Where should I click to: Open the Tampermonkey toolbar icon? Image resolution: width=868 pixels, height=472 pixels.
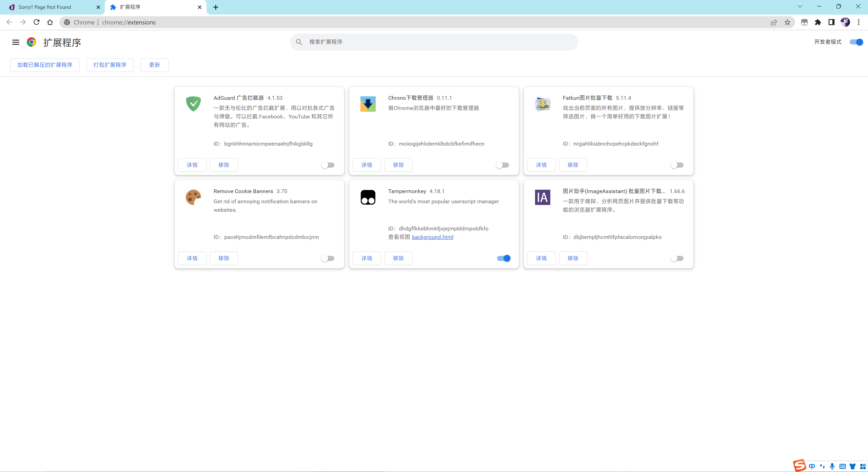804,22
